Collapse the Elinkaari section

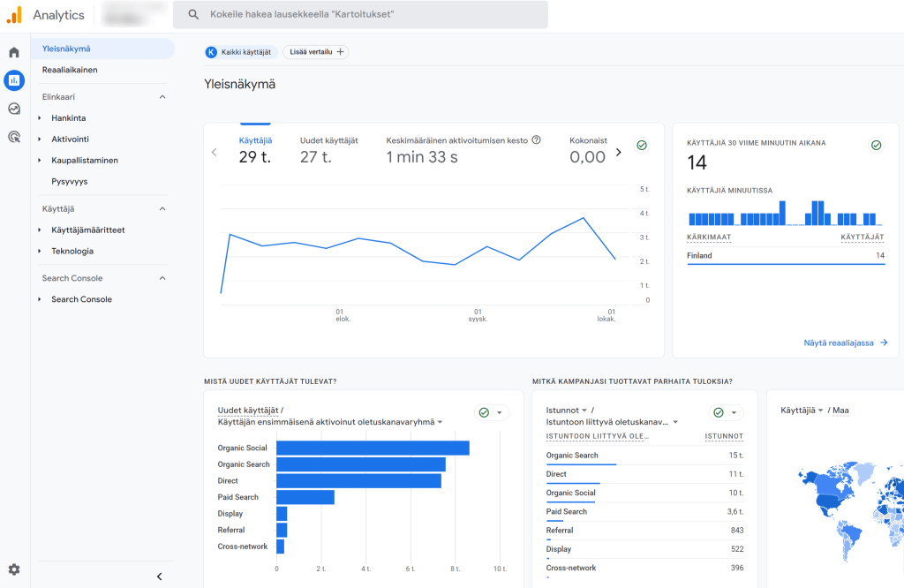(162, 97)
